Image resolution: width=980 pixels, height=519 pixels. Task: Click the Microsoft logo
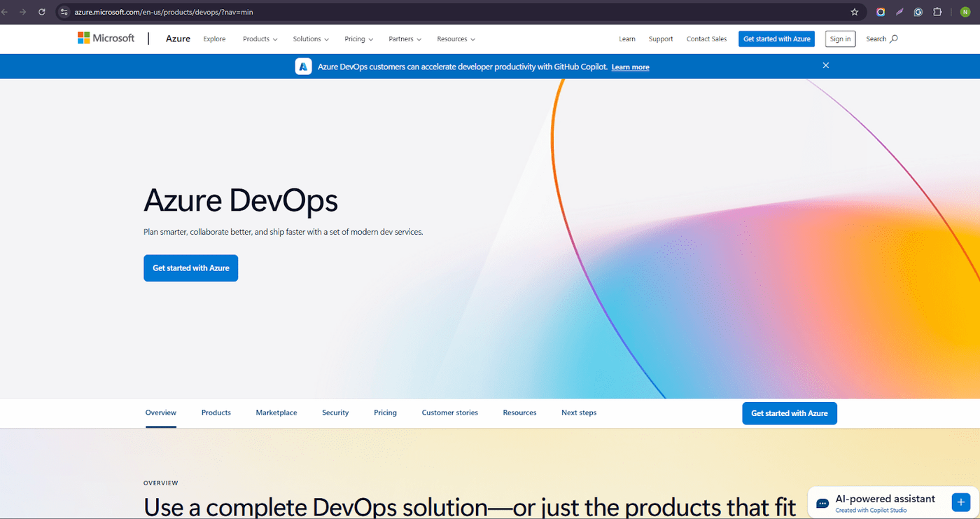[106, 39]
